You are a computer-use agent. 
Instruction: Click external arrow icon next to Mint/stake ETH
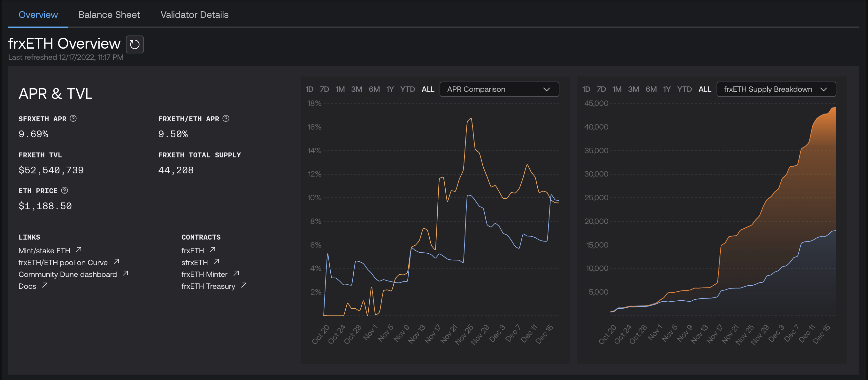pyautogui.click(x=79, y=250)
